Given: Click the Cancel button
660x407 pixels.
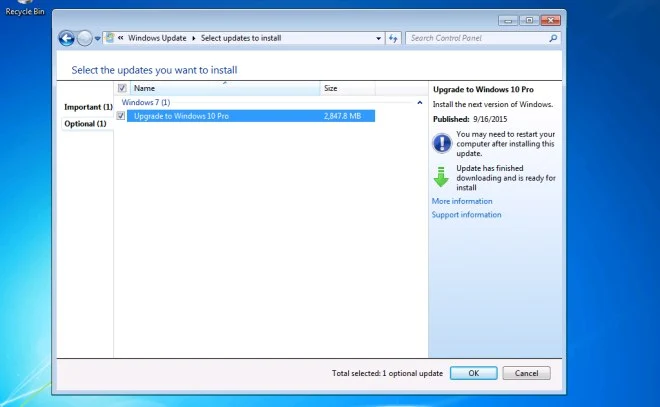Looking at the screenshot, I should [x=526, y=373].
